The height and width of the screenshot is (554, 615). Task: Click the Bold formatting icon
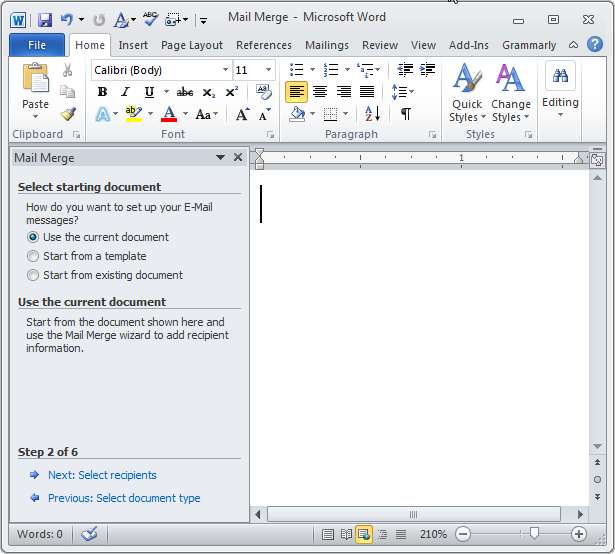click(x=102, y=92)
